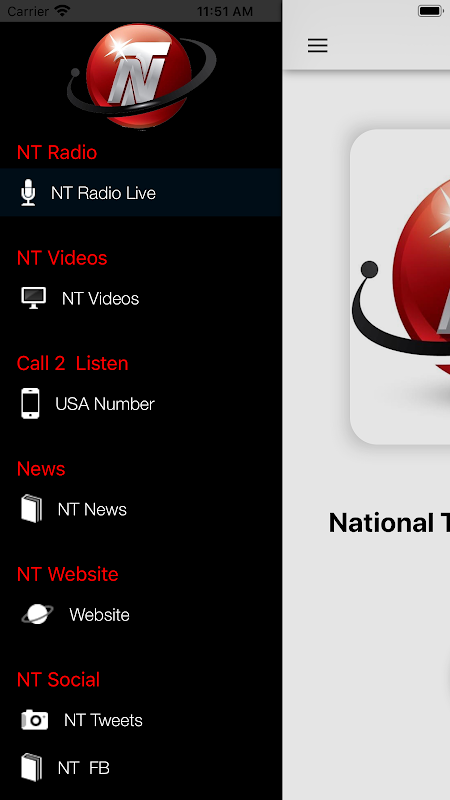This screenshot has width=450, height=800.
Task: Click the monitor icon beside NT Videos
Action: click(34, 298)
